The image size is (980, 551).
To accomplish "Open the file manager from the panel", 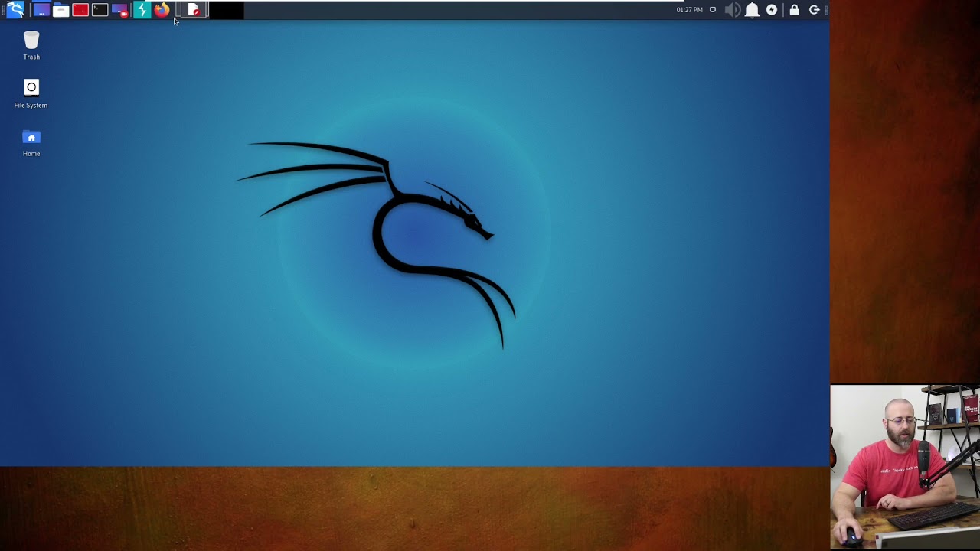I will point(60,10).
